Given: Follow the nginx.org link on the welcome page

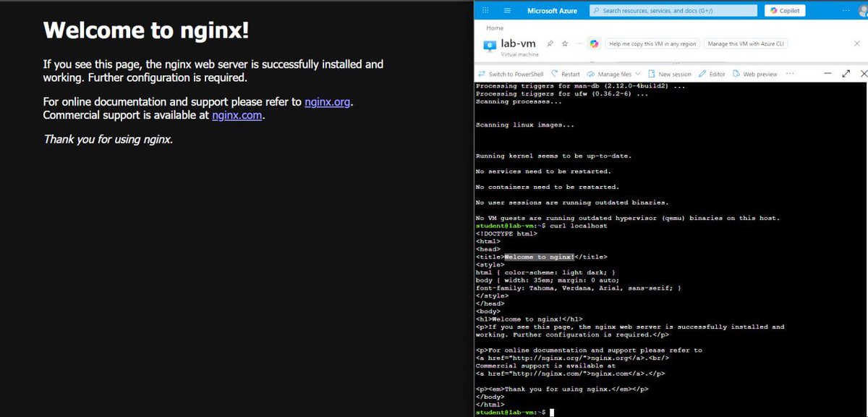Looking at the screenshot, I should tap(328, 101).
